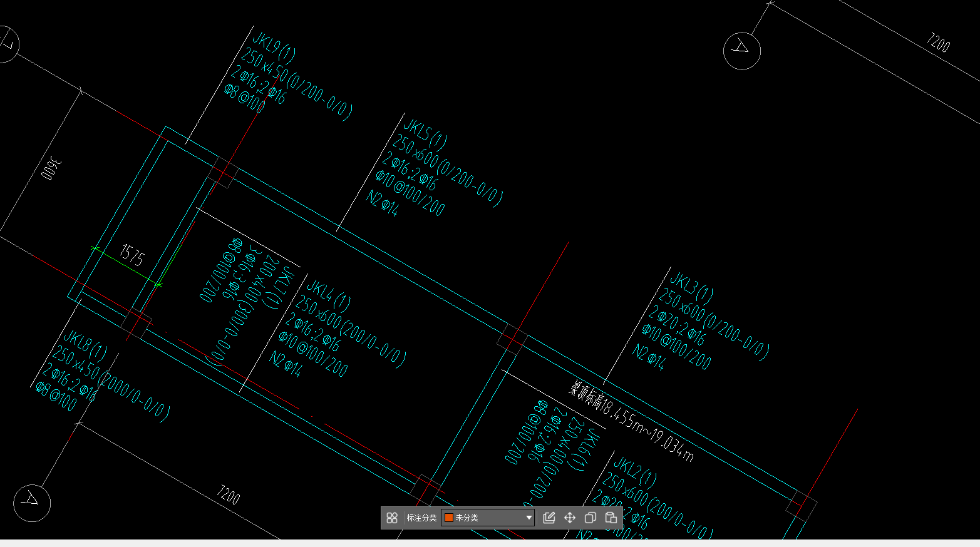Click N2 Φ14 text under JKL3

point(648,356)
